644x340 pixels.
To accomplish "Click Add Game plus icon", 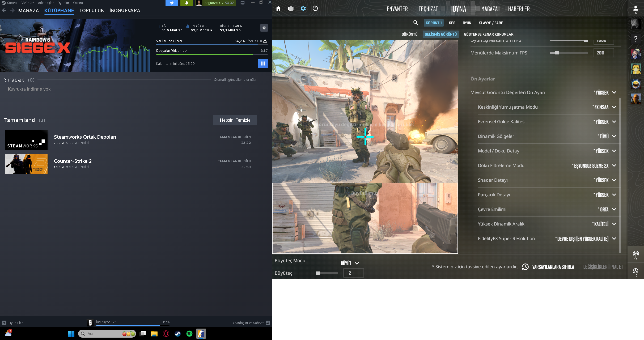I will [x=4, y=323].
